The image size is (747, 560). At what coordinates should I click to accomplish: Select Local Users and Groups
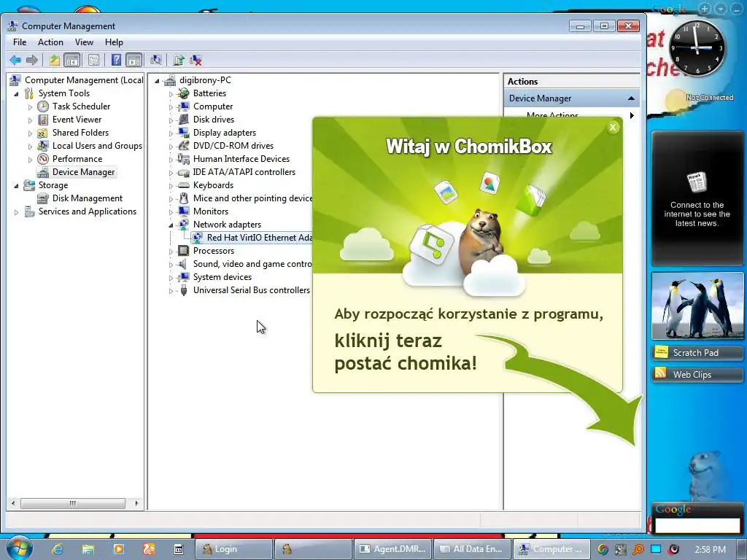tap(97, 146)
